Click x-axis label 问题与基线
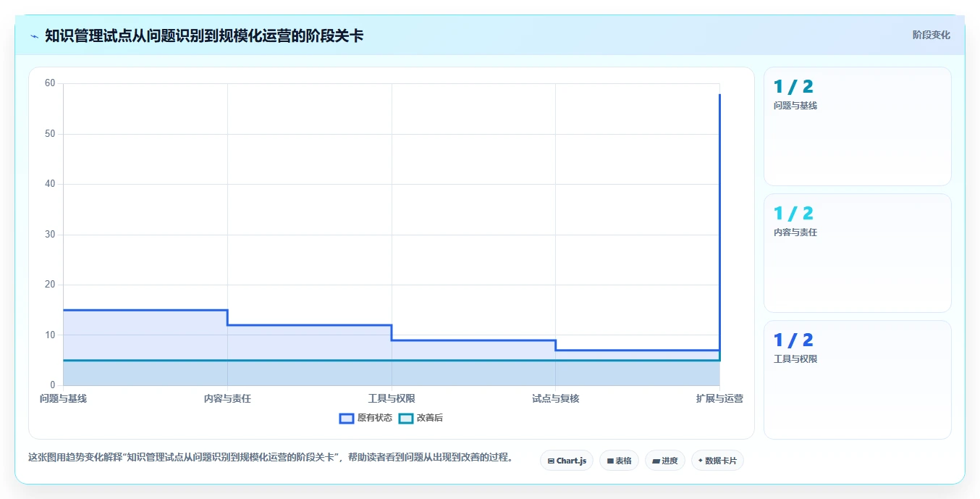980x499 pixels. pyautogui.click(x=63, y=398)
